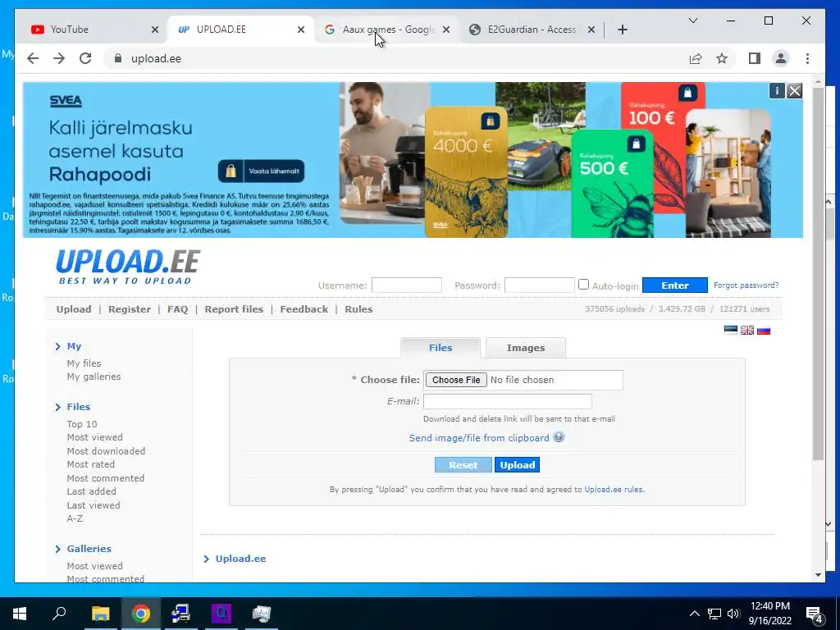This screenshot has height=630, width=840.
Task: Click the blue Upload button
Action: tap(517, 465)
